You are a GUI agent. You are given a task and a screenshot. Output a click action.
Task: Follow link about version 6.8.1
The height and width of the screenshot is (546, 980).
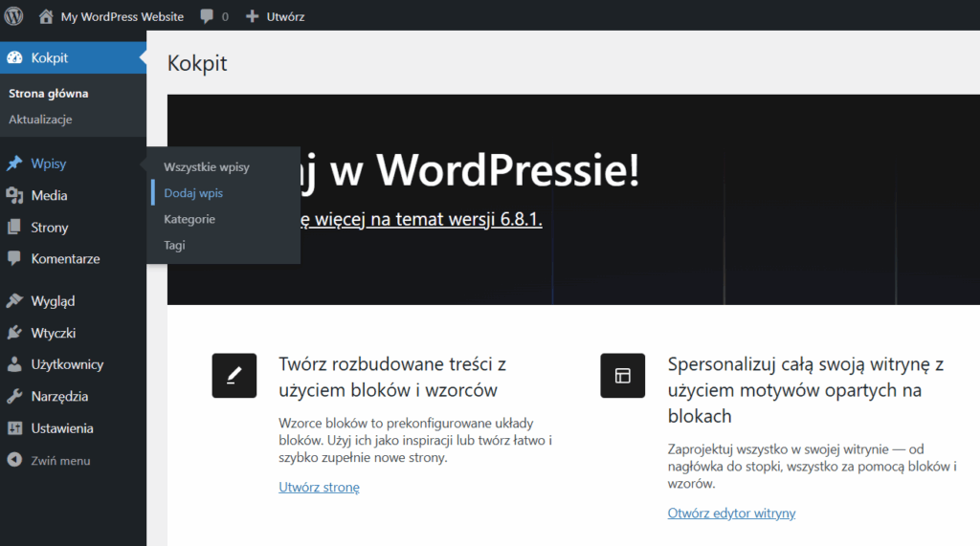point(421,219)
